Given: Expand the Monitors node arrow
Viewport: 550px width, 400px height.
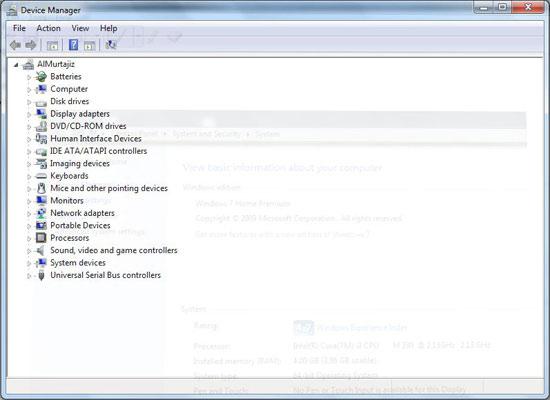Looking at the screenshot, I should 29,201.
